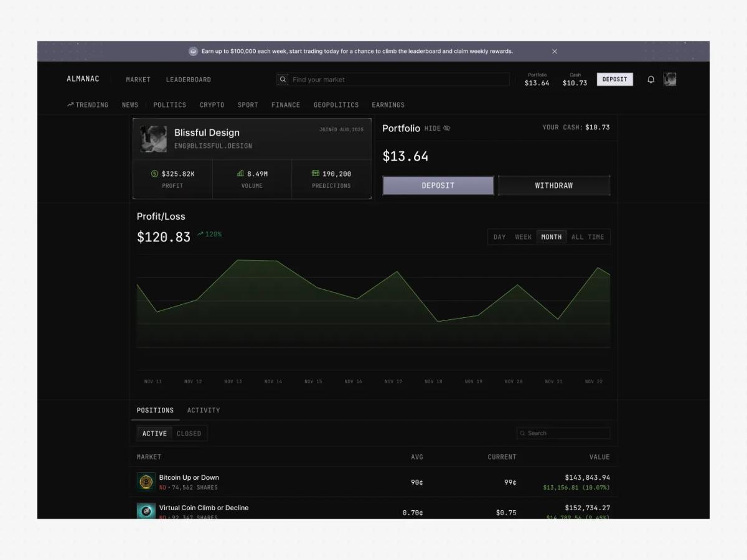
Task: Click the header Portfolio $13.64 value
Action: 537,83
